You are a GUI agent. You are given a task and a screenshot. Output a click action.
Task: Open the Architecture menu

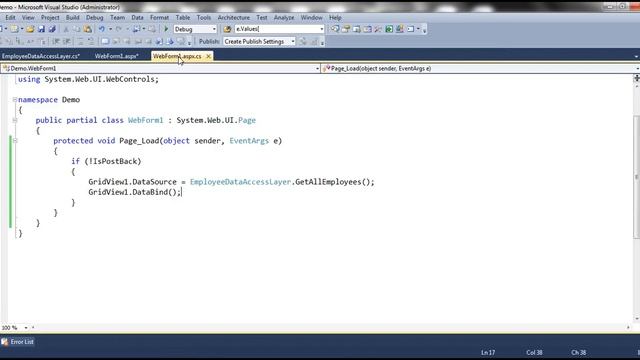point(233,18)
